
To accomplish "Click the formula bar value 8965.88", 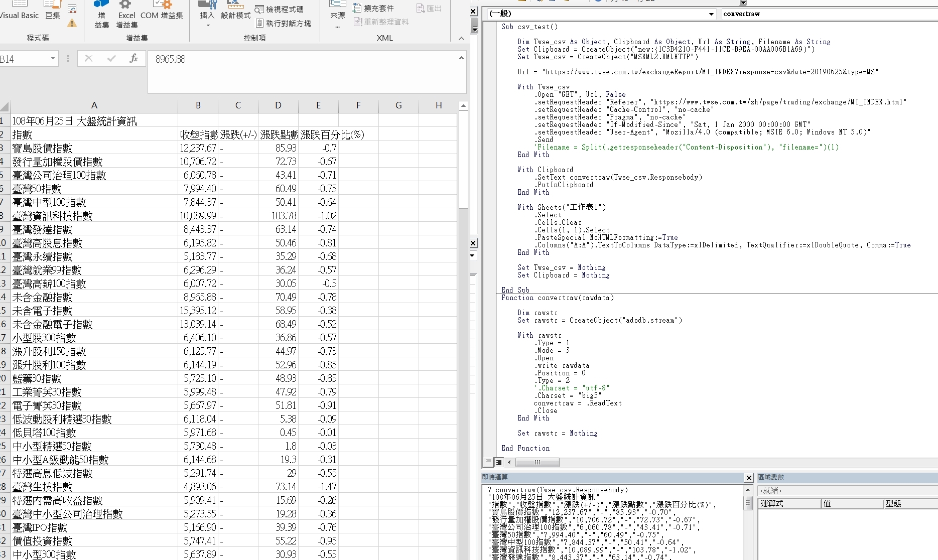I will pos(171,59).
